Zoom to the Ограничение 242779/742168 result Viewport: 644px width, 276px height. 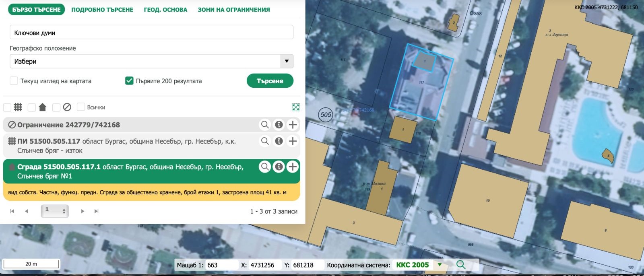point(265,125)
